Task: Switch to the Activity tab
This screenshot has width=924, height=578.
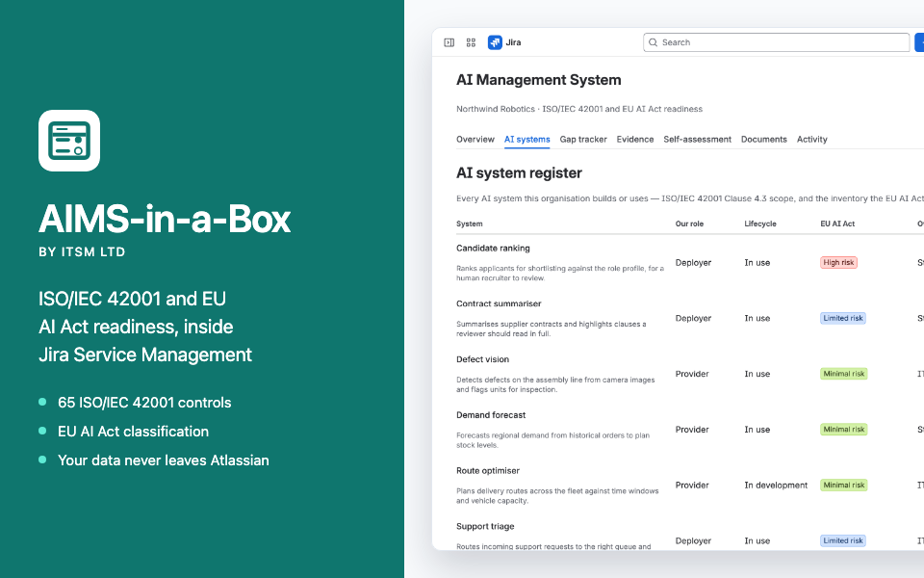Action: [x=812, y=139]
